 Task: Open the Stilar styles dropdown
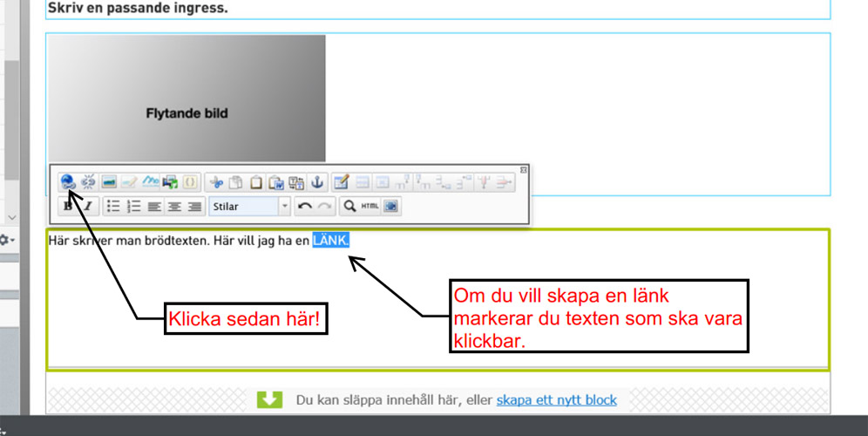pyautogui.click(x=249, y=206)
